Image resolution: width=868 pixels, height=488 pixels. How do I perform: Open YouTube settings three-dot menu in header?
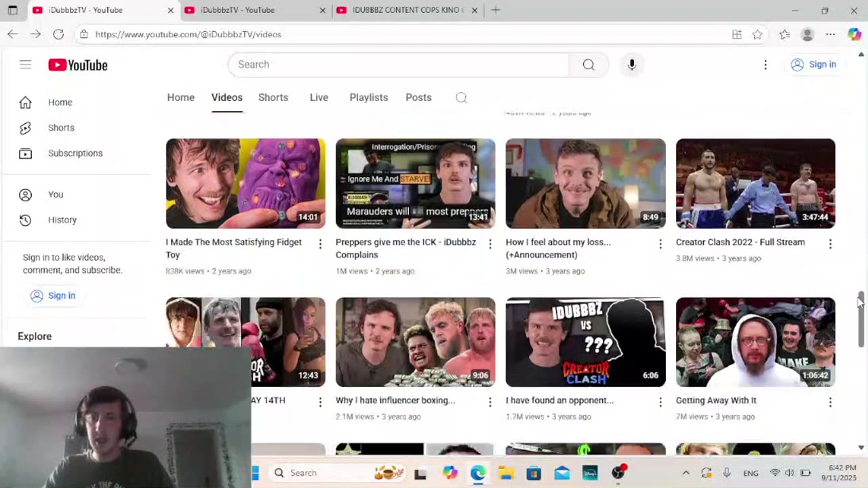pyautogui.click(x=766, y=64)
